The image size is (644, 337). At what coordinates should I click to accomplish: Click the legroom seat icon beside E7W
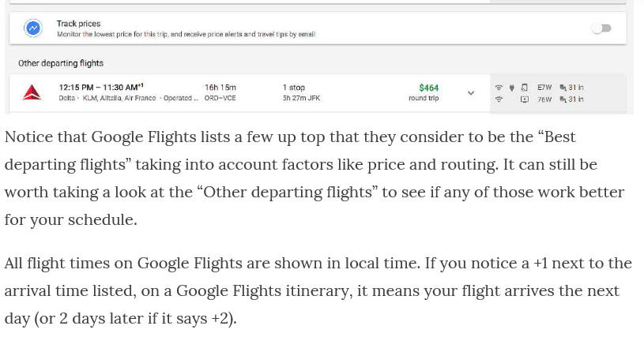tap(563, 88)
